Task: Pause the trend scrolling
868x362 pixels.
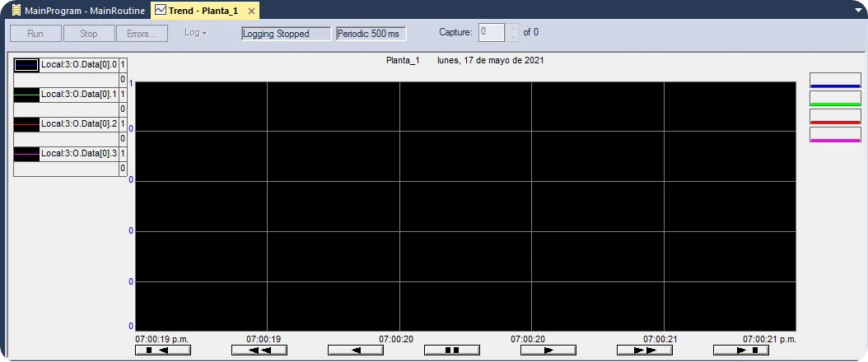Action: [452, 350]
